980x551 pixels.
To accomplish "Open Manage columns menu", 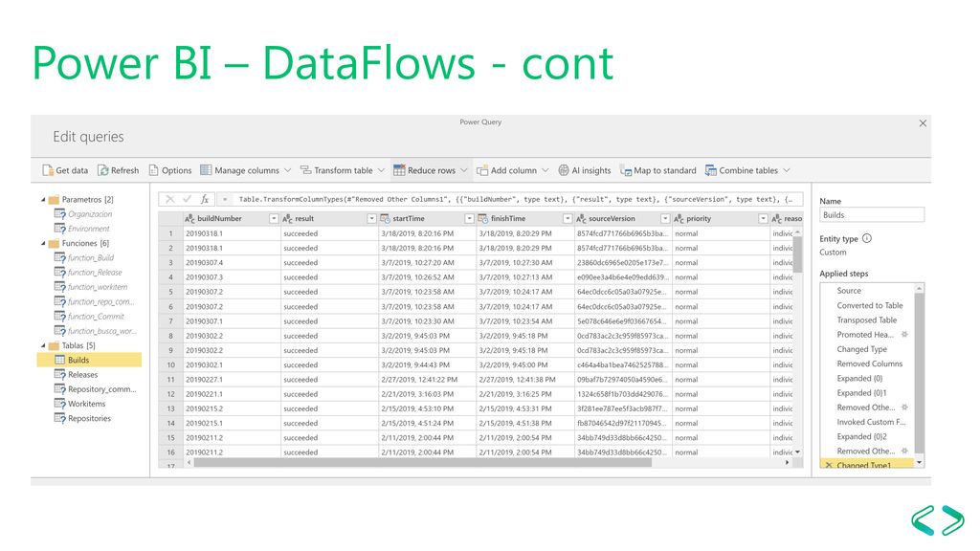I will 245,170.
